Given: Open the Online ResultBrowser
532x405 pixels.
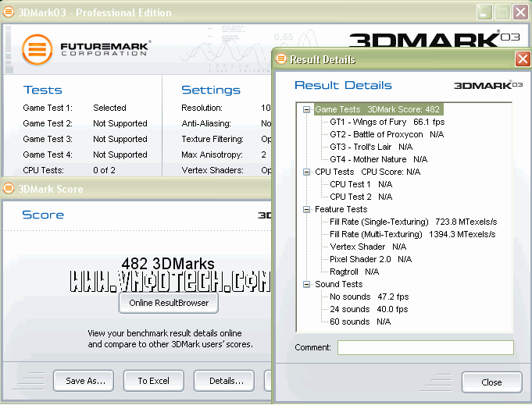Looking at the screenshot, I should pos(169,303).
